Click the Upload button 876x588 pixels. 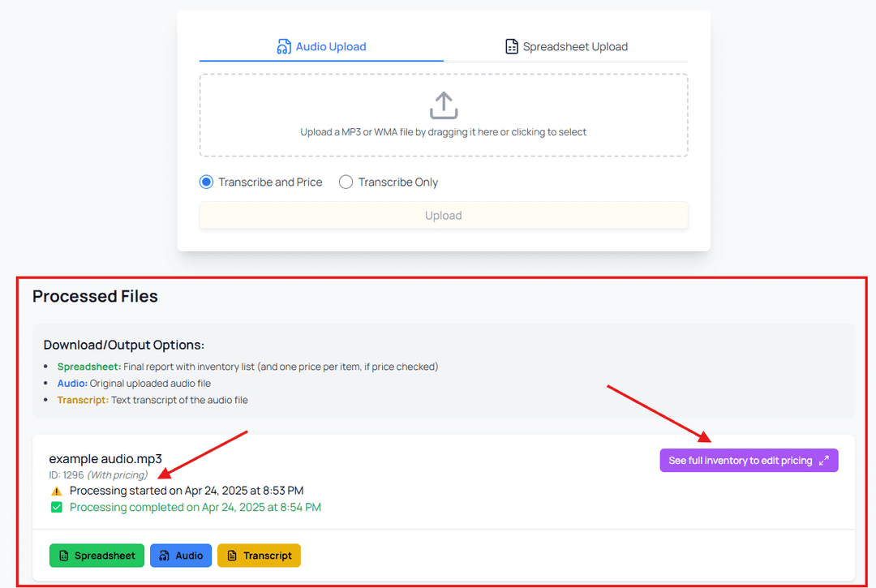click(x=444, y=216)
